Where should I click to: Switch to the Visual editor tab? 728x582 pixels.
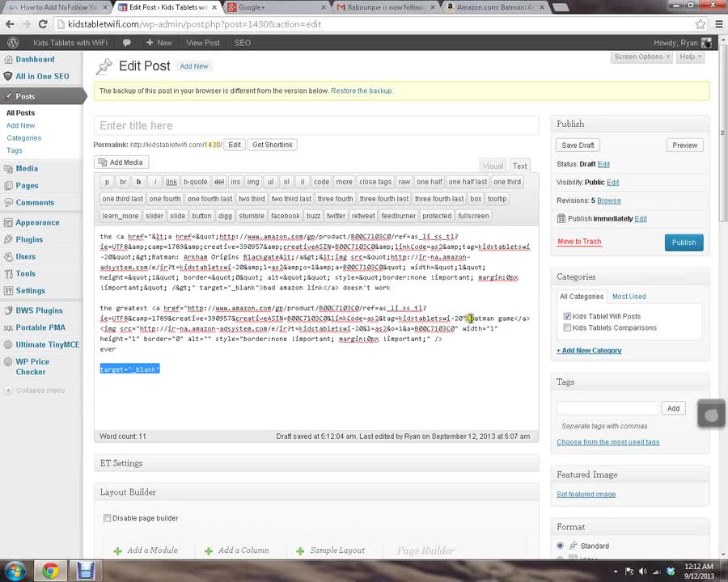coord(493,166)
